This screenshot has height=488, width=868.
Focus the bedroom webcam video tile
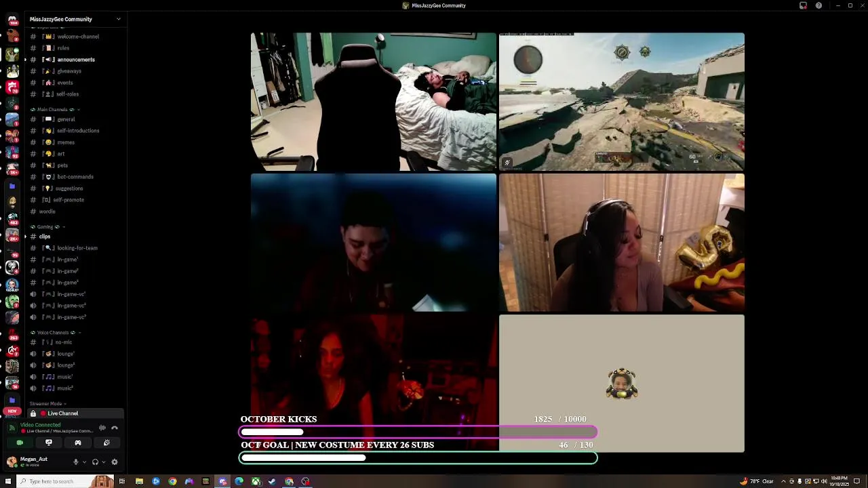click(x=374, y=102)
